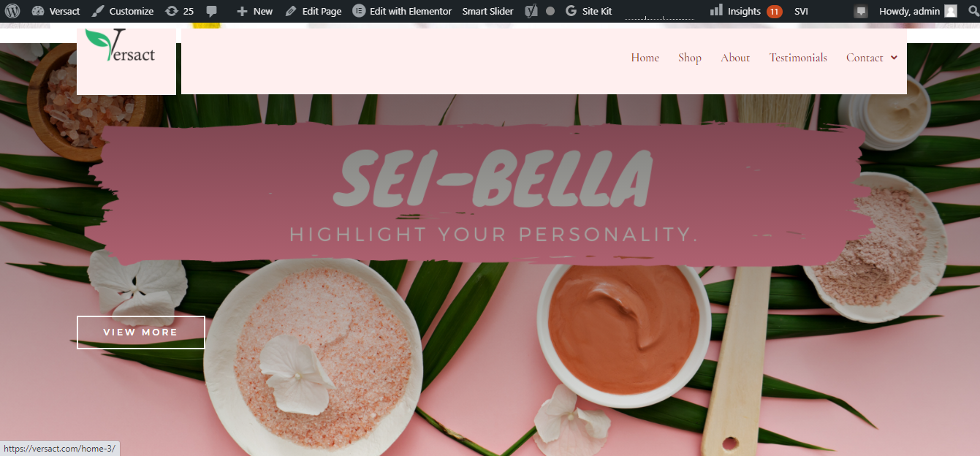Go to the Shop page
Screen dimensions: 980x456
690,58
